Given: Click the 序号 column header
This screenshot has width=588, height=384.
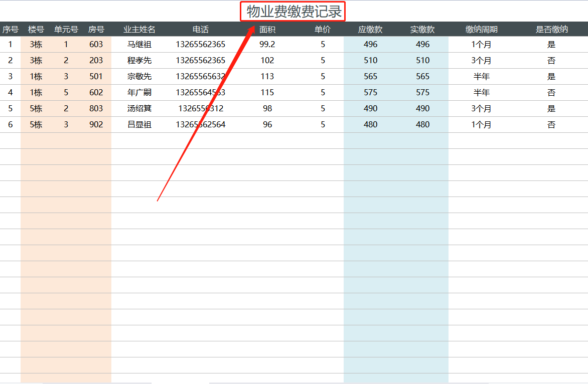Looking at the screenshot, I should [10, 29].
